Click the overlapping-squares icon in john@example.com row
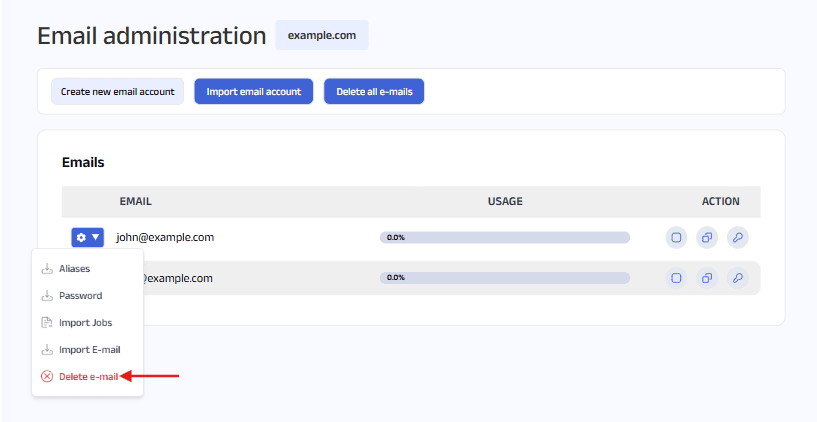 [x=707, y=237]
